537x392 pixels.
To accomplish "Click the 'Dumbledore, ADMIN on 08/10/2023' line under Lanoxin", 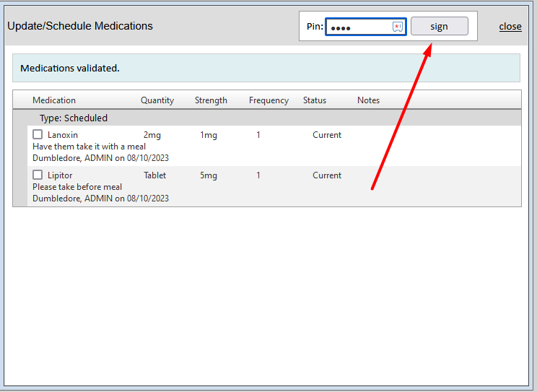I will click(x=101, y=158).
